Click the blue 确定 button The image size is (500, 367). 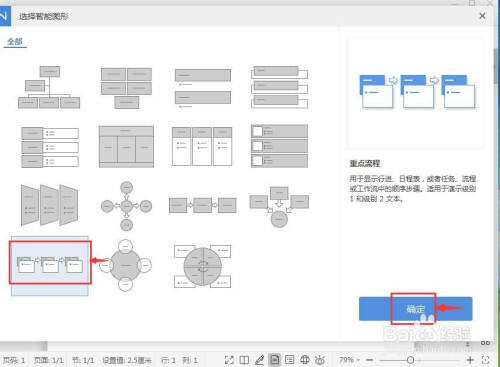[x=415, y=309]
